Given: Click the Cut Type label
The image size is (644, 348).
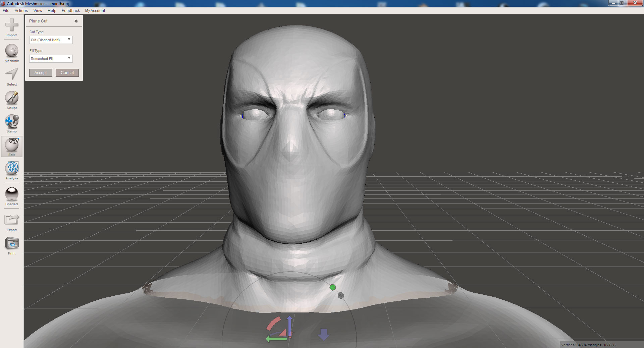Looking at the screenshot, I should (x=37, y=32).
